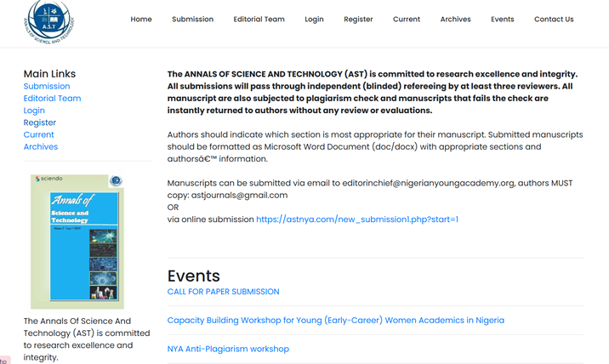Open the Home menu item
609x364 pixels.
(x=141, y=19)
